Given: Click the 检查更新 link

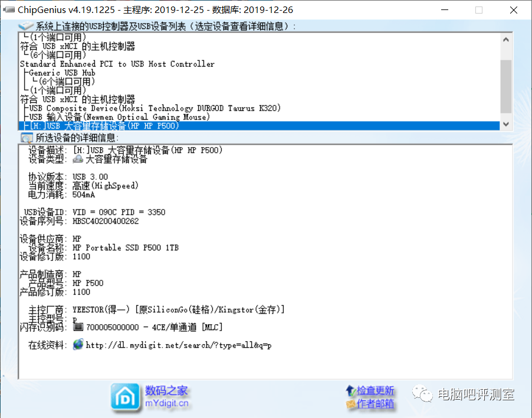Looking at the screenshot, I should click(x=375, y=390).
